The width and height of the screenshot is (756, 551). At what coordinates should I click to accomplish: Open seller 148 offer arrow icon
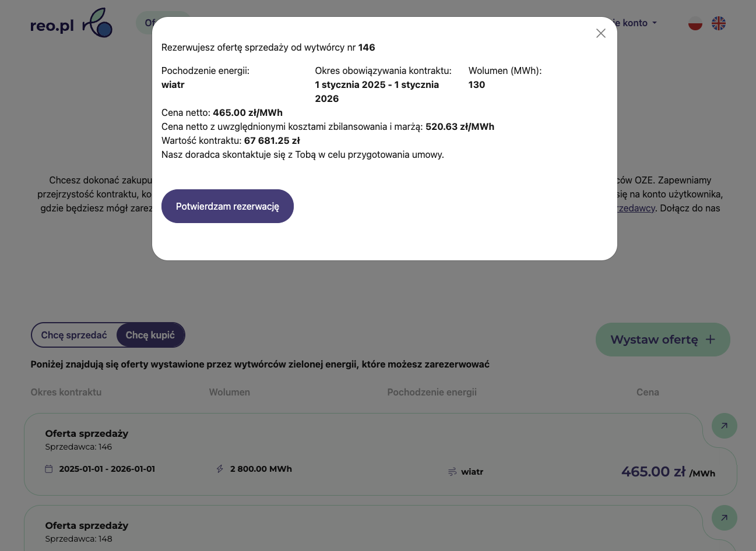pyautogui.click(x=724, y=518)
